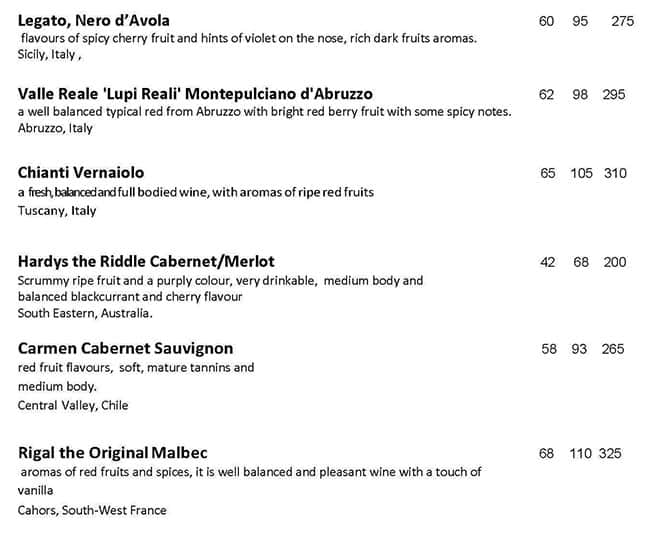Screen dimensions: 650x547
Task: Select the Tuscany, Italy origin line
Action: tap(57, 211)
